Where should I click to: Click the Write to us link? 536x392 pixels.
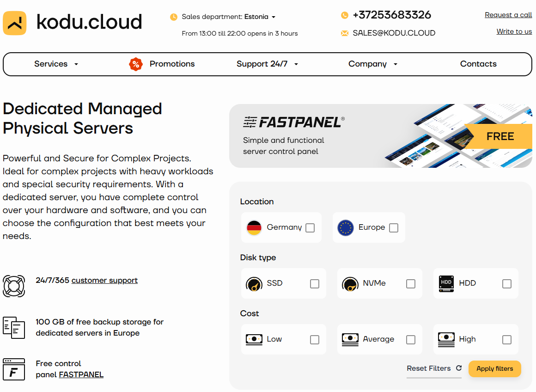(x=514, y=31)
